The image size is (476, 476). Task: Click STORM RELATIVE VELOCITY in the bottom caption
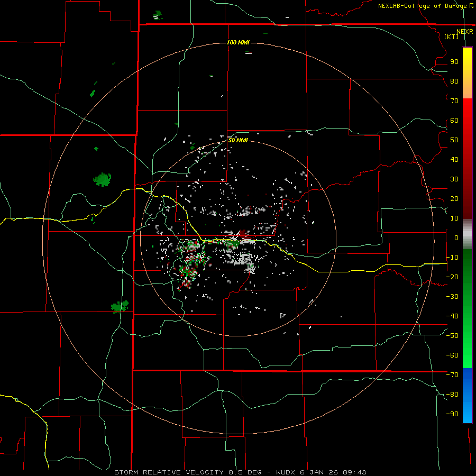pos(169,472)
